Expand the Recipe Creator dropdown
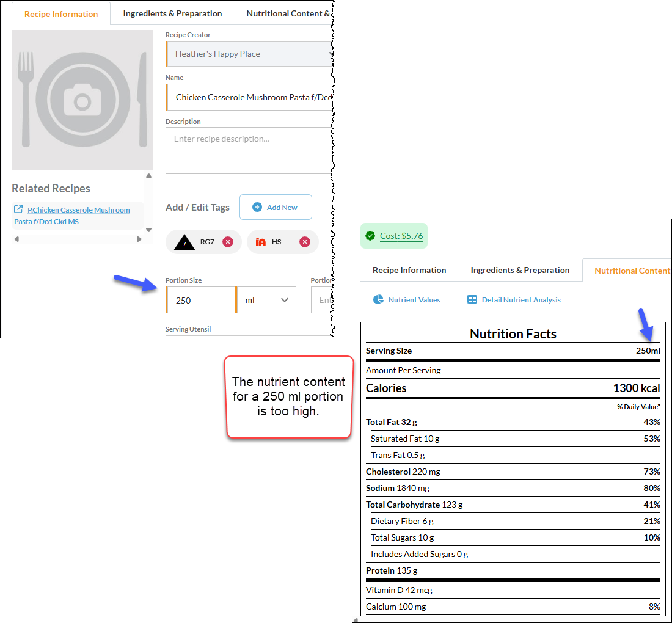 tap(250, 54)
